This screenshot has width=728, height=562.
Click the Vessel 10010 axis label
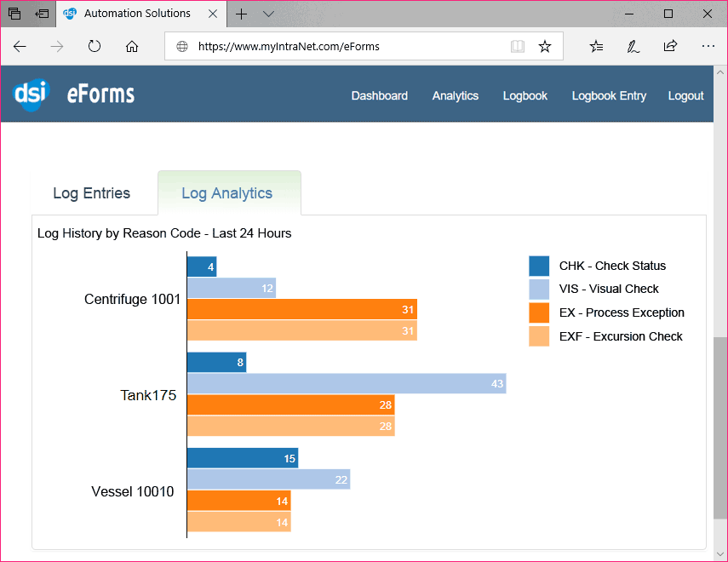[x=133, y=491]
